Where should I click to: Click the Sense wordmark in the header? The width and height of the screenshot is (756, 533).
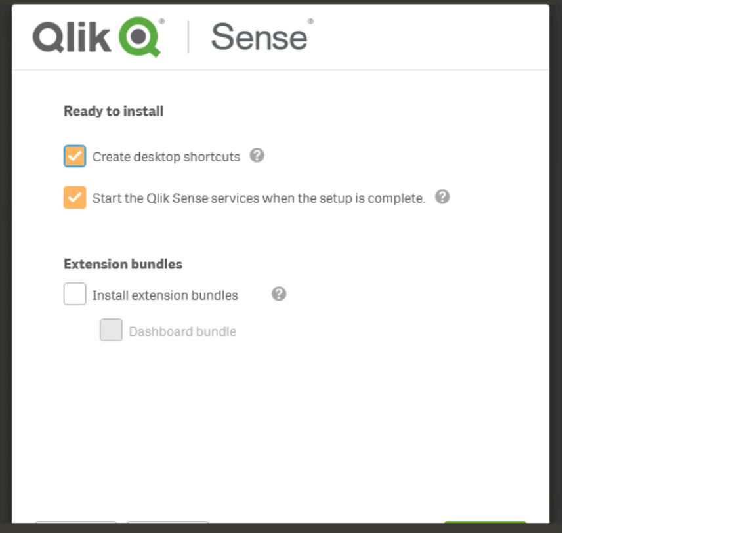click(x=259, y=37)
